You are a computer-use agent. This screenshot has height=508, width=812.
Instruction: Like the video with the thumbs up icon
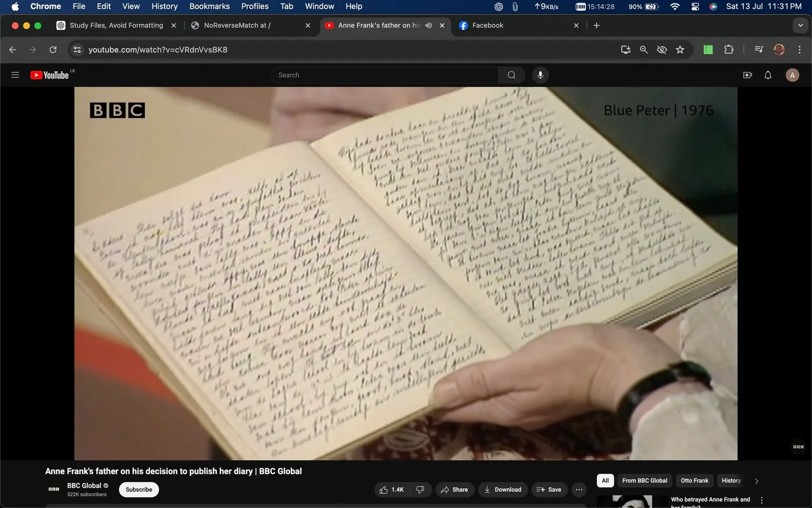pyautogui.click(x=391, y=489)
